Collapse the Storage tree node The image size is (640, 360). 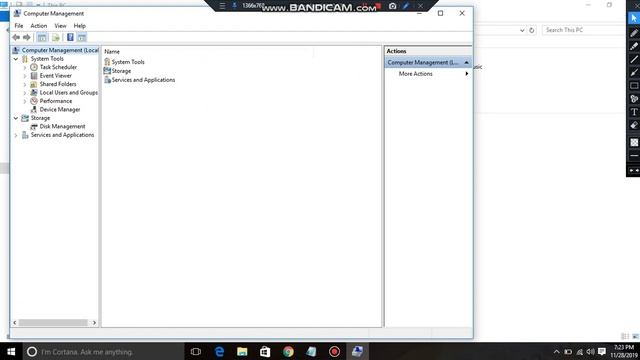coord(16,118)
